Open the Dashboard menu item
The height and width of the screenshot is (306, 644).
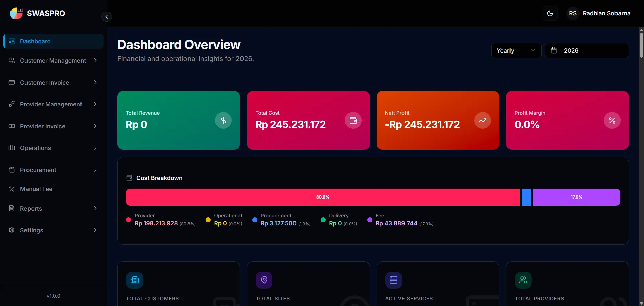click(54, 41)
